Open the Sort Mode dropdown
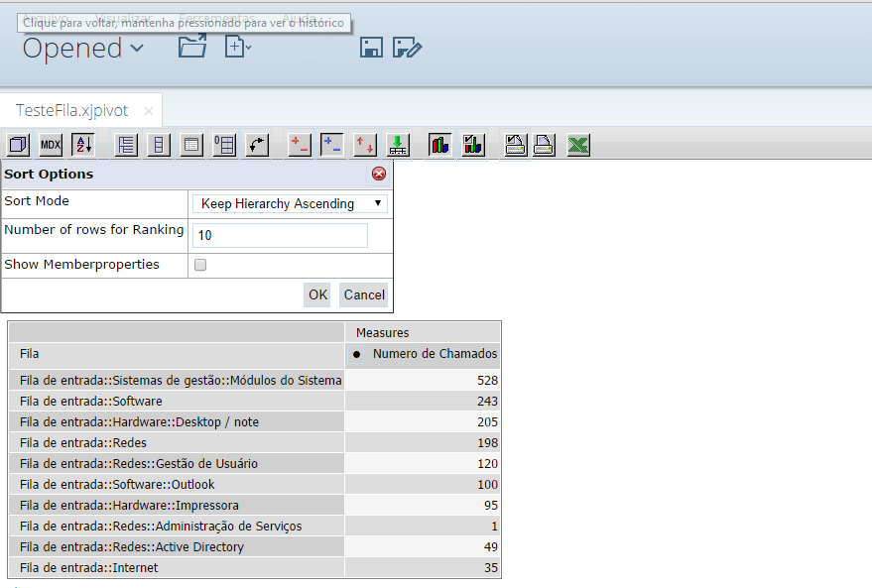This screenshot has width=872, height=588. 289,203
